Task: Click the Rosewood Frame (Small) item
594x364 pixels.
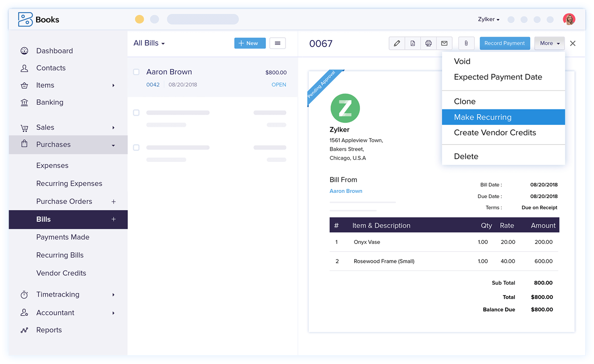Action: click(x=384, y=261)
